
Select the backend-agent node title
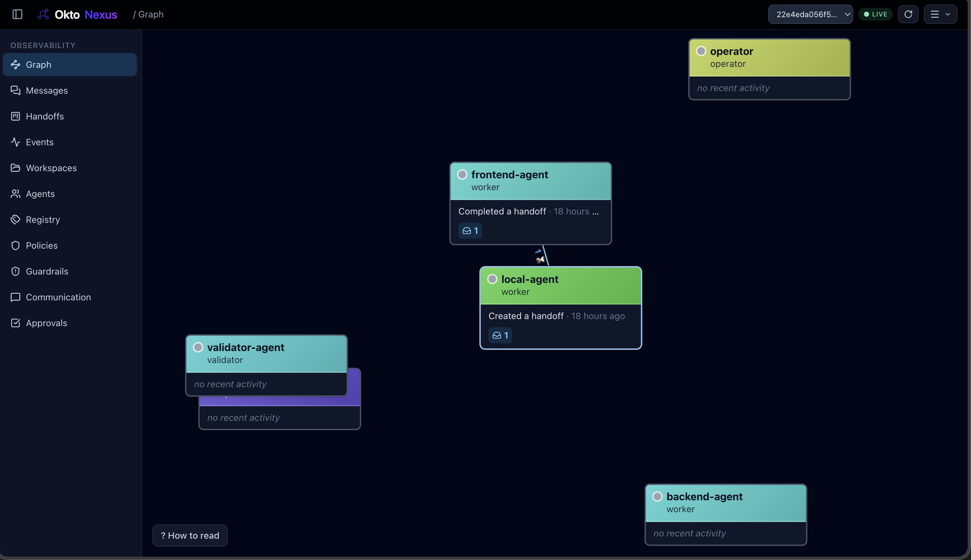point(705,496)
